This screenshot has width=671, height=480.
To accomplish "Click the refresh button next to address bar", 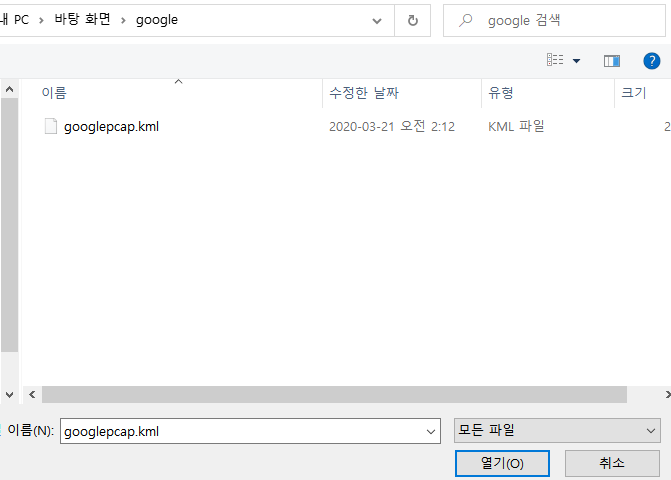I will click(x=413, y=21).
